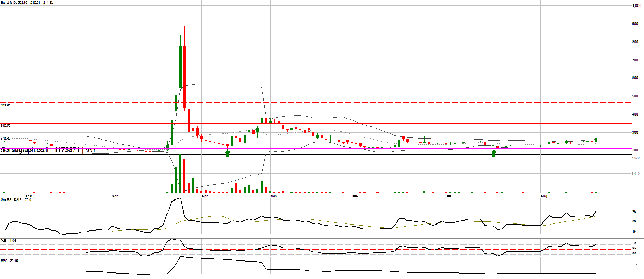Click the green arrow marker in April
The height and width of the screenshot is (279, 644).
227,153
